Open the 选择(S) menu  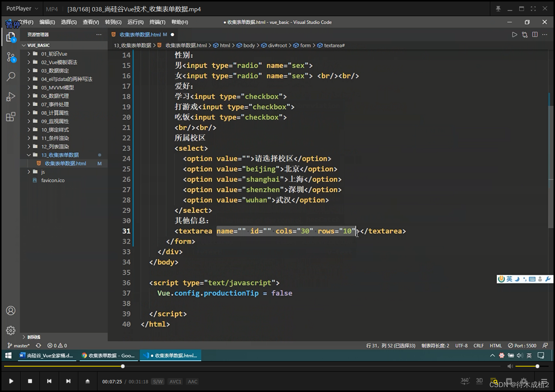(x=69, y=22)
